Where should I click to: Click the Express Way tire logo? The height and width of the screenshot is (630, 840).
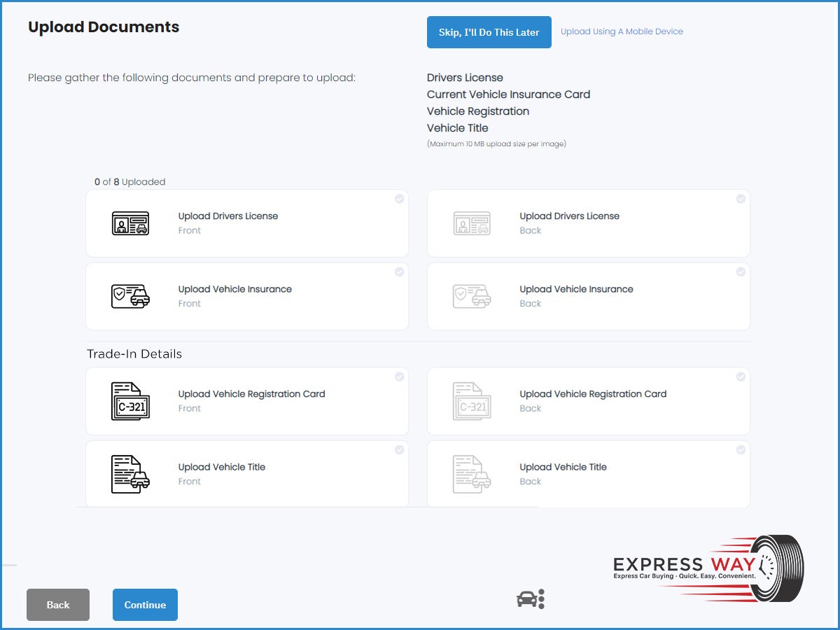(708, 568)
